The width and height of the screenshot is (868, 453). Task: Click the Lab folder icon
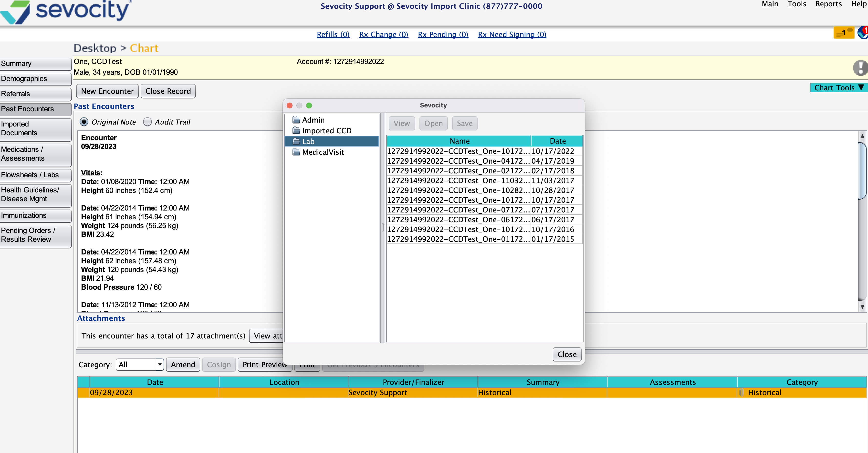pyautogui.click(x=296, y=141)
